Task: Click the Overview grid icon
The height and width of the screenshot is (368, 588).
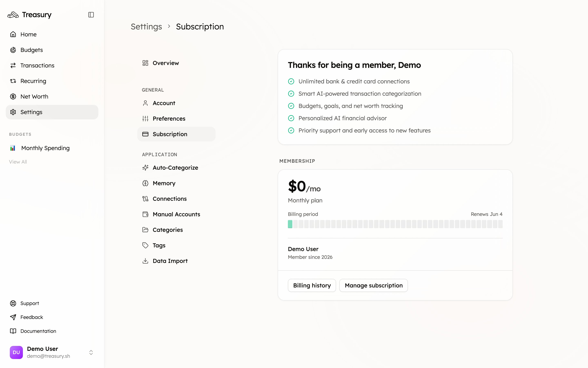Action: pos(145,63)
